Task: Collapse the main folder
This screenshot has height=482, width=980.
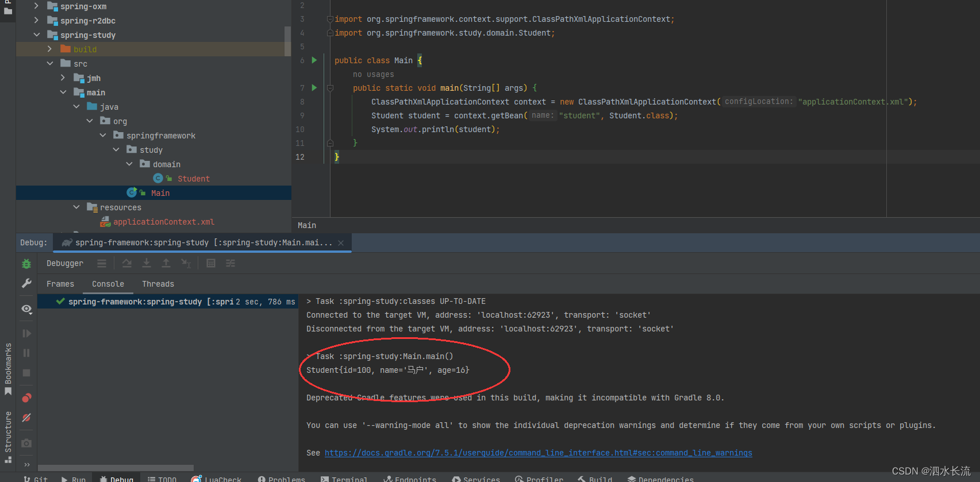Action: (x=63, y=92)
